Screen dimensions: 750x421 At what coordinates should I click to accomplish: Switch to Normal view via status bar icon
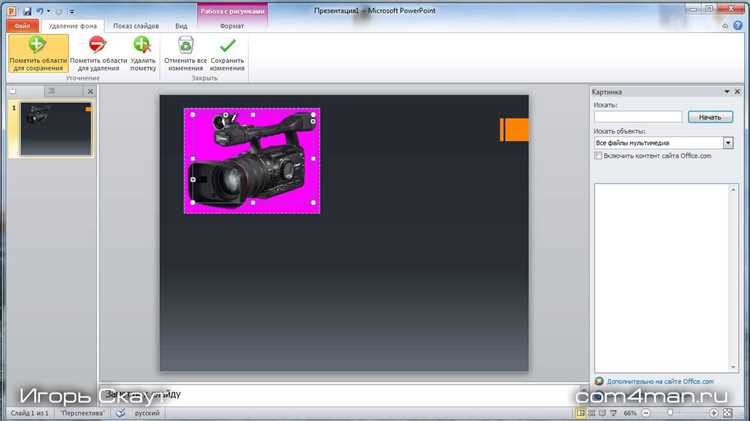click(x=581, y=412)
